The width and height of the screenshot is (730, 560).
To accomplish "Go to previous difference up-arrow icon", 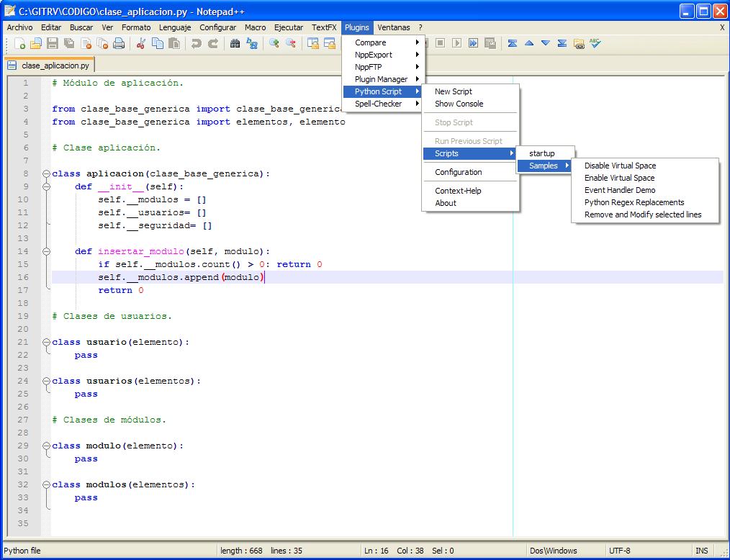I will (529, 43).
